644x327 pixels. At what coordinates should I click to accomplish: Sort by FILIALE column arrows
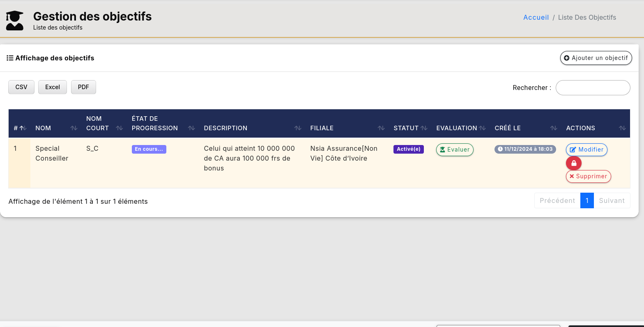(x=381, y=128)
